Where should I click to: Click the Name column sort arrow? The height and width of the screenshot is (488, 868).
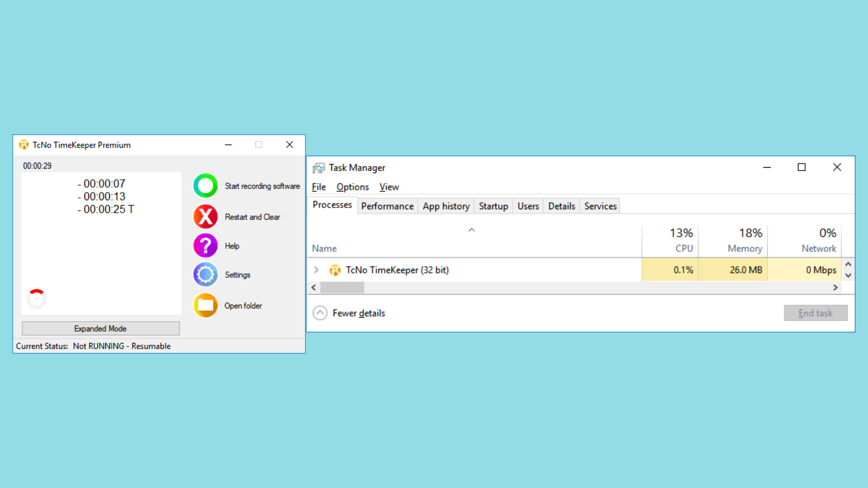pyautogui.click(x=472, y=230)
